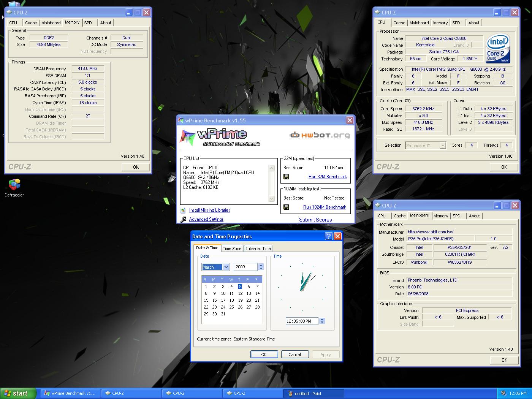This screenshot has width=532, height=399.
Task: Click the Start button on the taskbar
Action: [x=18, y=393]
